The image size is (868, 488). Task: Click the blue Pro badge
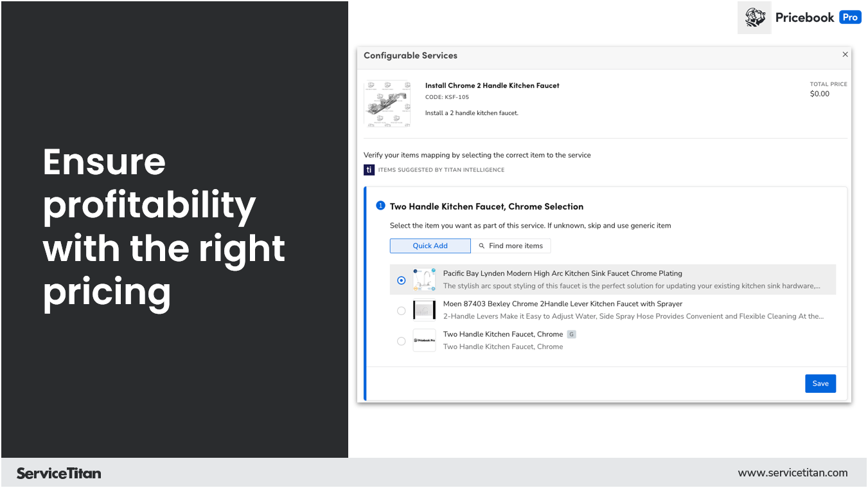click(x=850, y=17)
